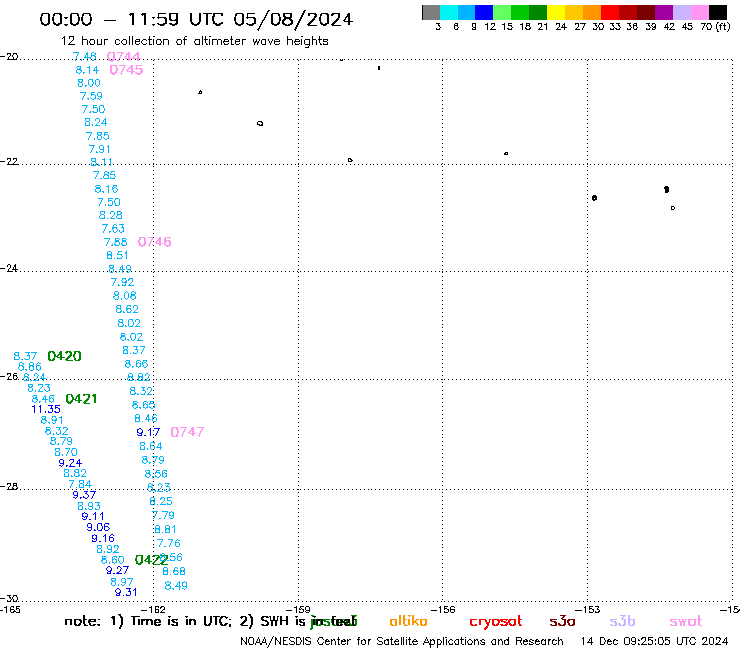Select the wave height value 7.59
Image resolution: width=740 pixels, height=650 pixels.
pyautogui.click(x=91, y=96)
